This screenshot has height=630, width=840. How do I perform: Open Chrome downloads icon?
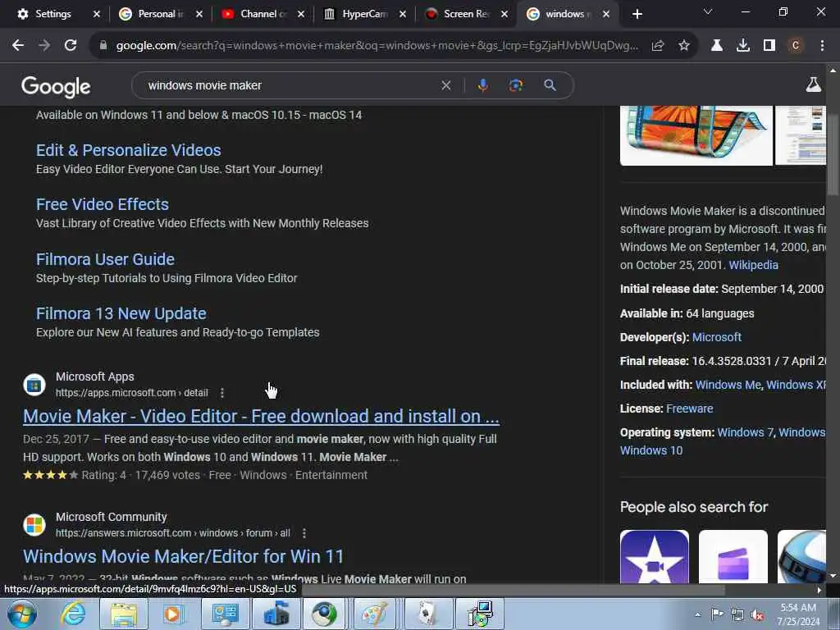point(743,46)
